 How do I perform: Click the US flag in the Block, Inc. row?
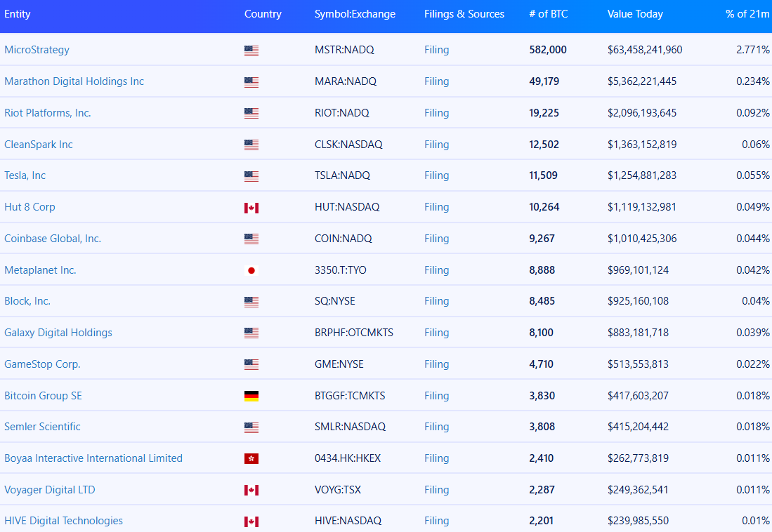pos(251,302)
